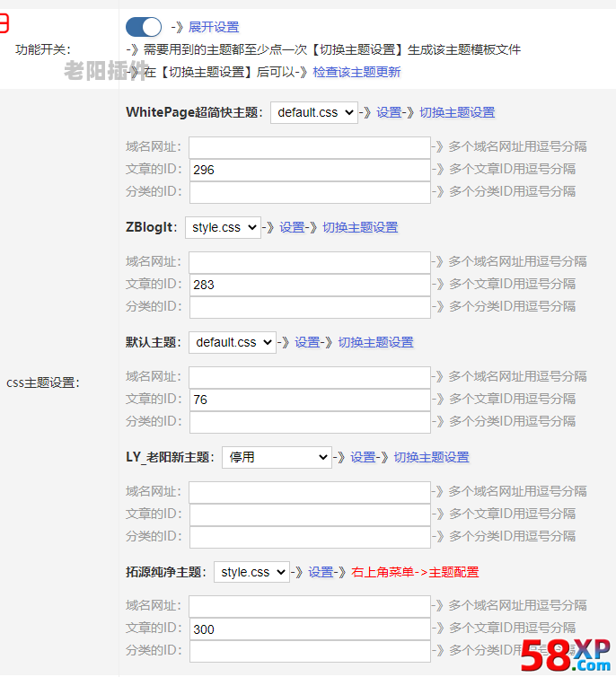This screenshot has height=677, width=616.
Task: Open WhitePage超简快主题 css dropdown
Action: [313, 112]
